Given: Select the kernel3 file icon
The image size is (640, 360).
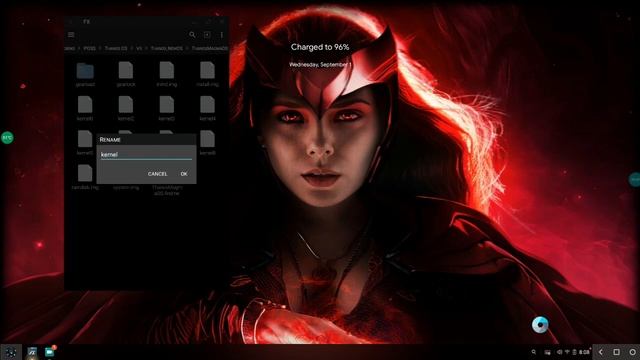Looking at the screenshot, I should 167,104.
